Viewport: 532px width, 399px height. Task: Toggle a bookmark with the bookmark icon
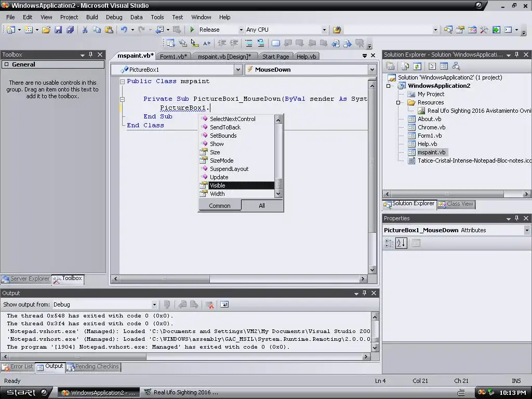(276, 43)
